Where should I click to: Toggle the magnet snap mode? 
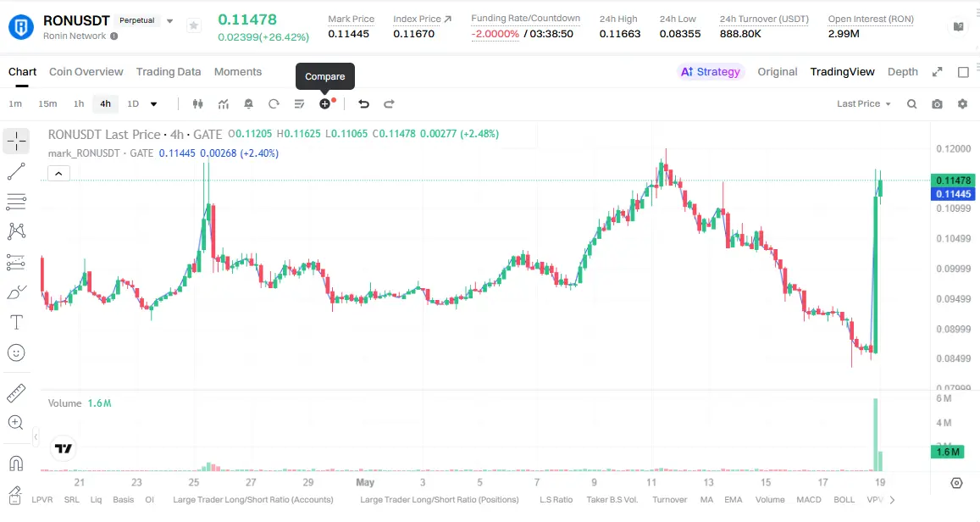(16, 464)
